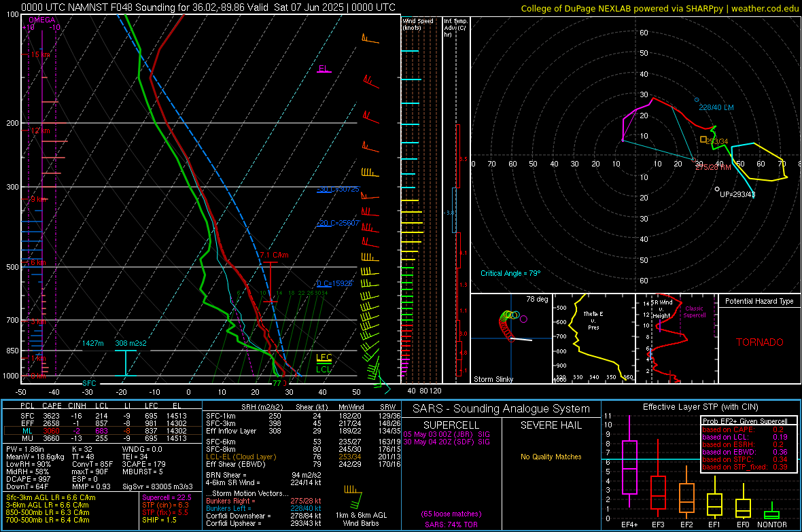The image size is (802, 532).
Task: Click the 'SR Wind v. Height' label
Action: tap(661, 309)
